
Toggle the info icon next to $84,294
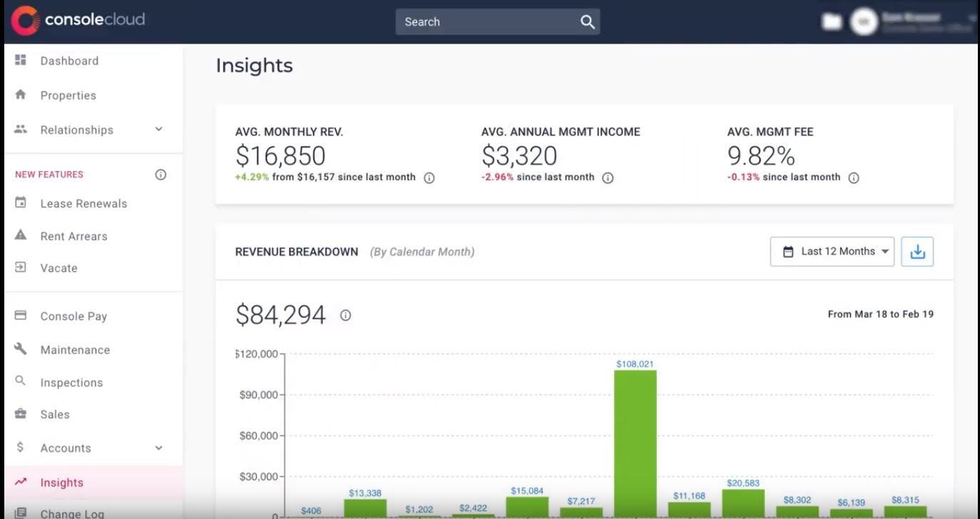point(346,315)
